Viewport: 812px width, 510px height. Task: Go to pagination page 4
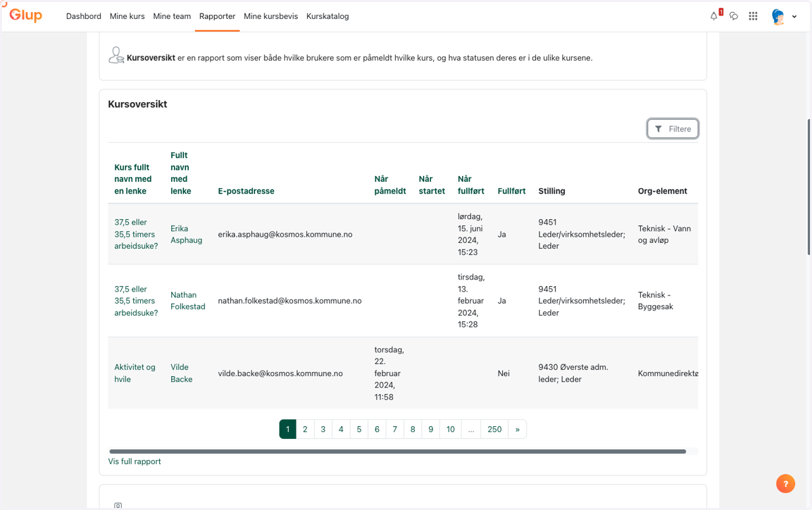(341, 430)
